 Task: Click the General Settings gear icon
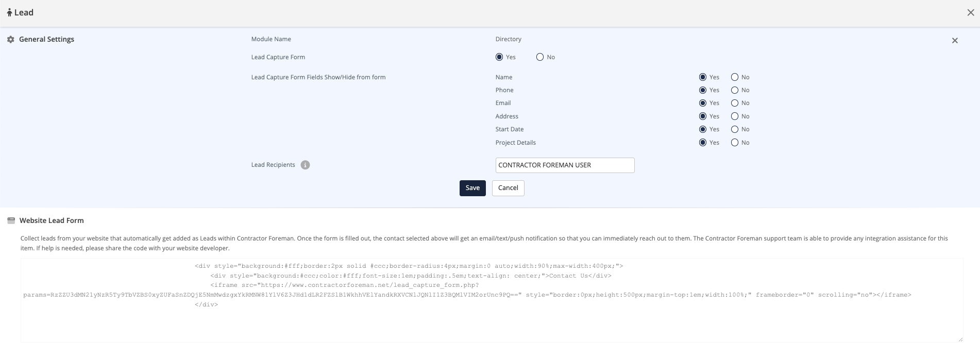pos(11,40)
